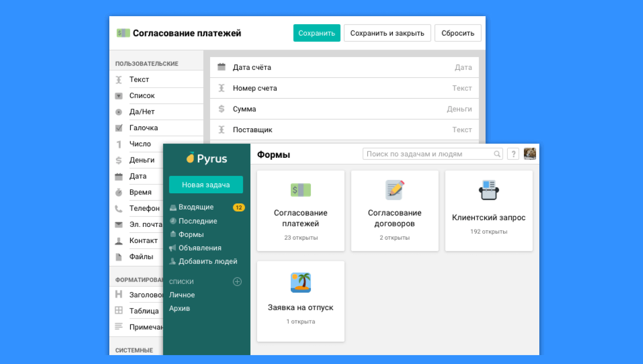Select the Телефон phone icon
The height and width of the screenshot is (364, 643).
119,208
